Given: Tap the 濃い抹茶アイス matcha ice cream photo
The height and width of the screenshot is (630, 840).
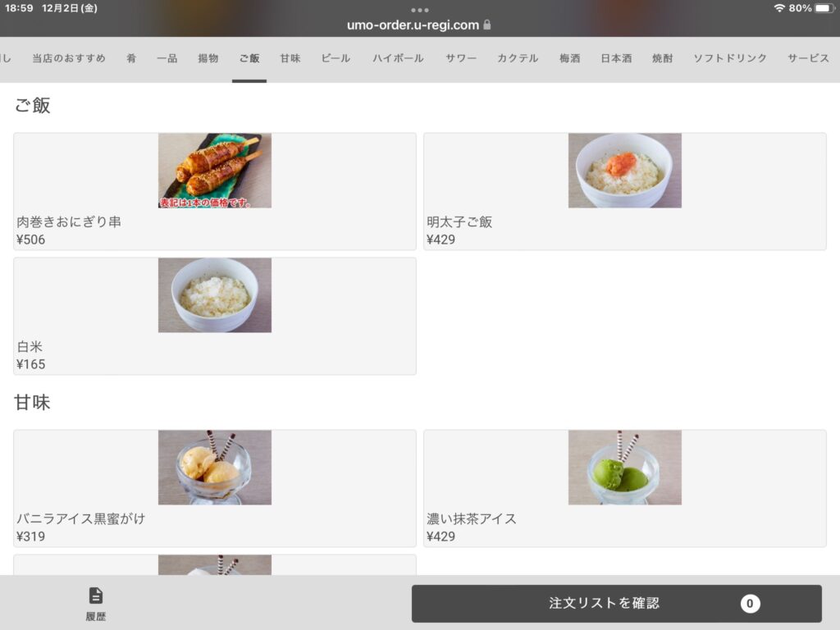Looking at the screenshot, I should tap(624, 467).
